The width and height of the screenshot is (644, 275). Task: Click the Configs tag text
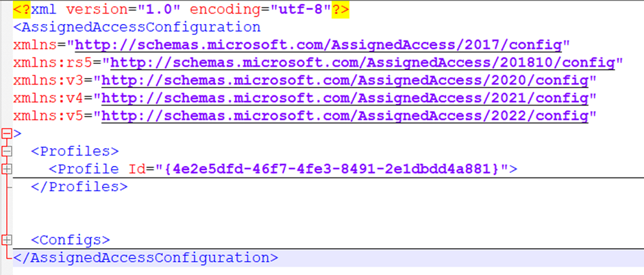pos(70,240)
